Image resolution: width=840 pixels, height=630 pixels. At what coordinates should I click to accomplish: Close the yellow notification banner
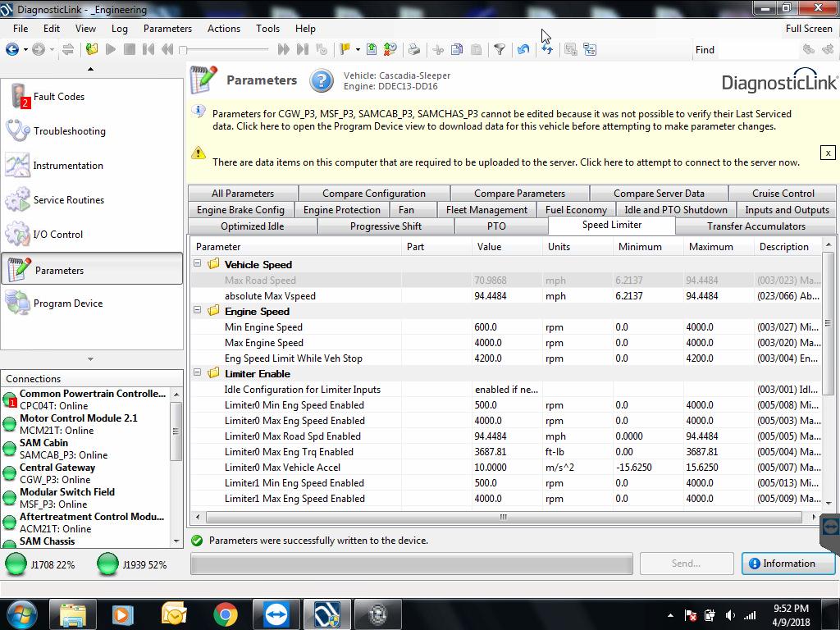pos(828,153)
